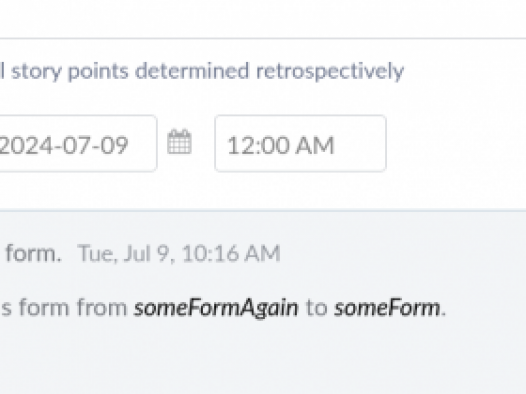Image resolution: width=526 pixels, height=394 pixels.
Task: Click the word 'points' in the title
Action: click(x=98, y=71)
